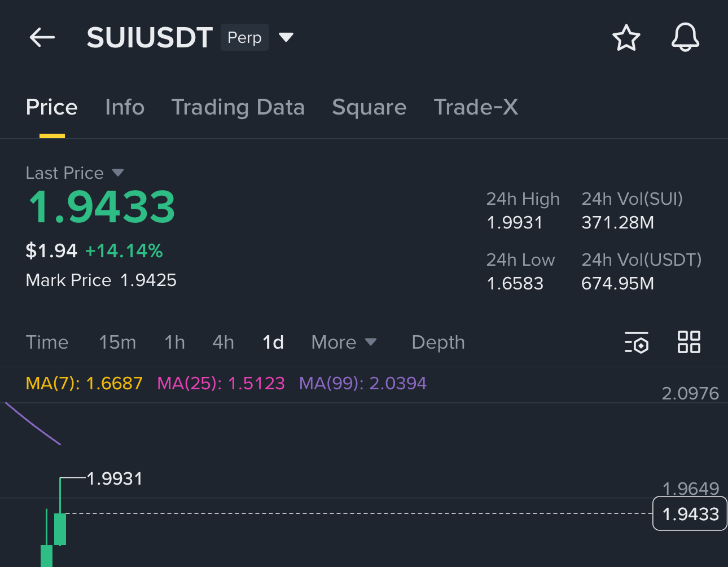This screenshot has width=728, height=567.
Task: Show the Depth chart
Action: [x=438, y=342]
